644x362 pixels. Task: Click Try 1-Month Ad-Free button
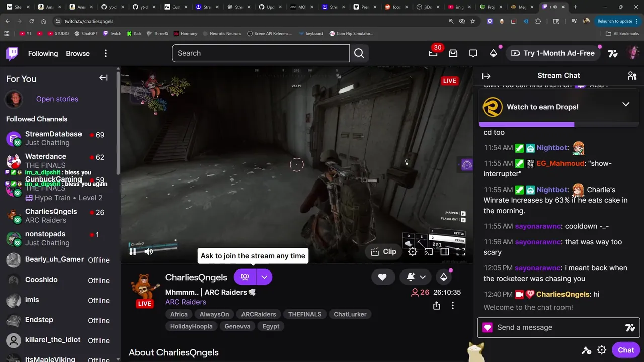[x=552, y=53]
